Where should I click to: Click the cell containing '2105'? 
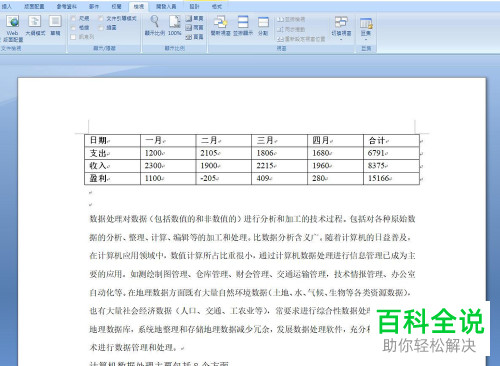point(224,153)
